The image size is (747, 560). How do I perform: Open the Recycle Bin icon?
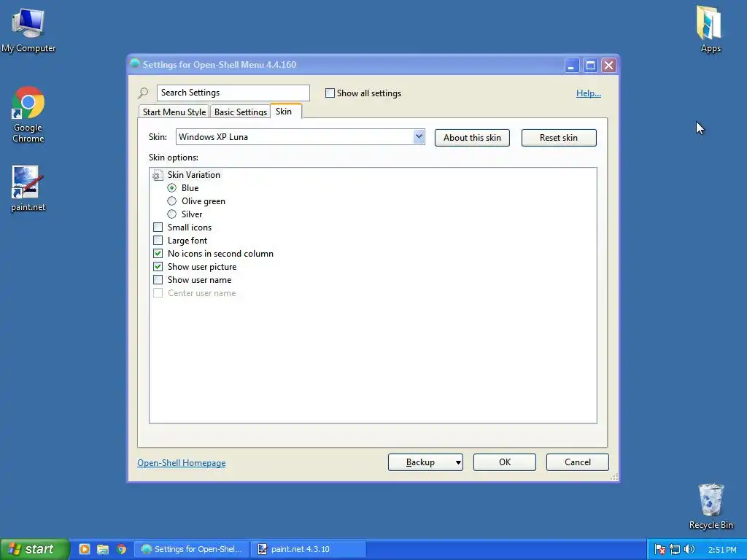click(711, 507)
